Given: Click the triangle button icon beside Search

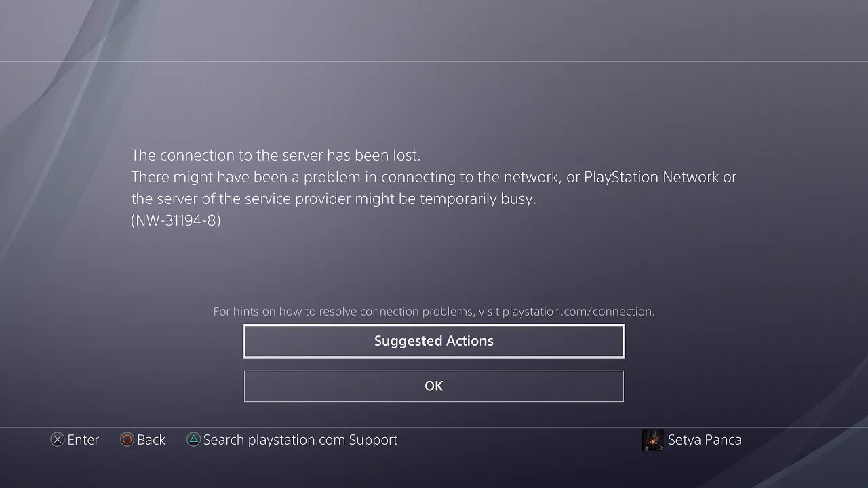Looking at the screenshot, I should point(193,440).
